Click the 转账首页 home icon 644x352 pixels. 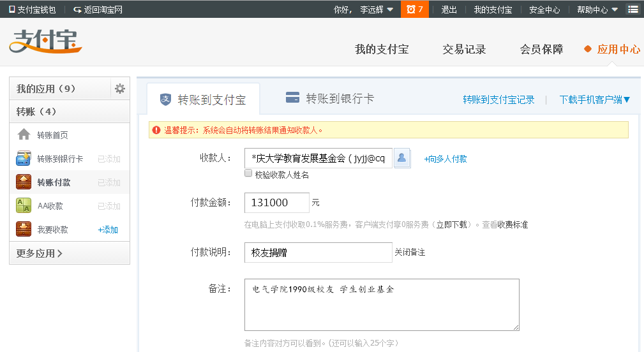pyautogui.click(x=24, y=135)
